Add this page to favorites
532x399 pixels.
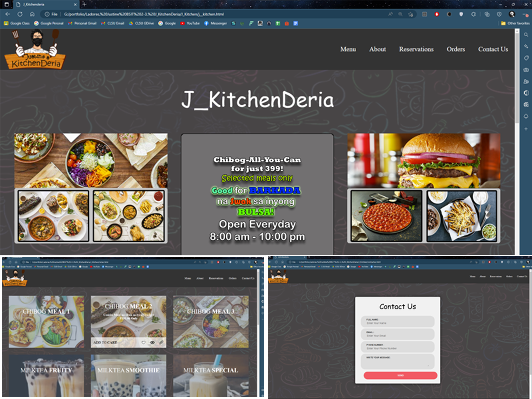[x=410, y=14]
